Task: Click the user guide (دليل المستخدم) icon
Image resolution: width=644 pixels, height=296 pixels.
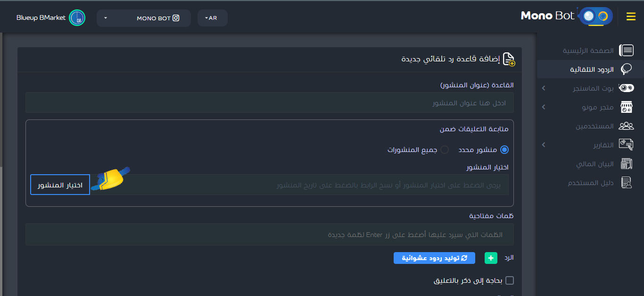Action: (x=627, y=183)
